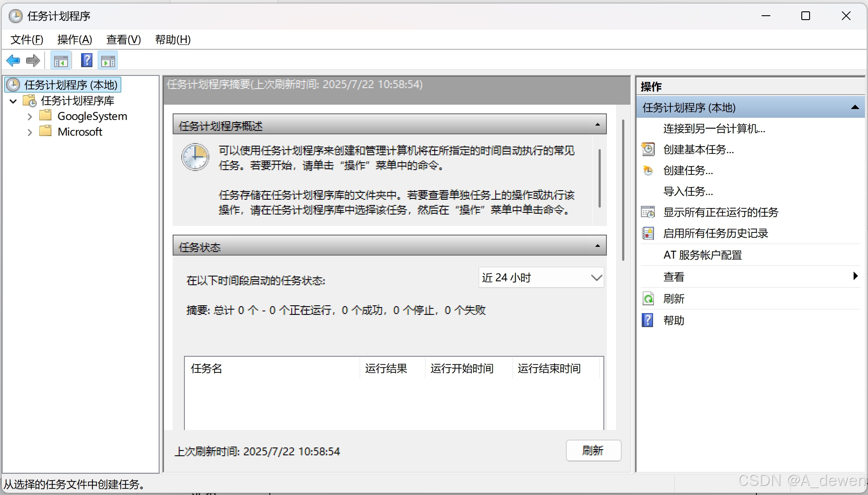Expand the 查看 submenu arrow
This screenshot has height=495, width=868.
[855, 276]
